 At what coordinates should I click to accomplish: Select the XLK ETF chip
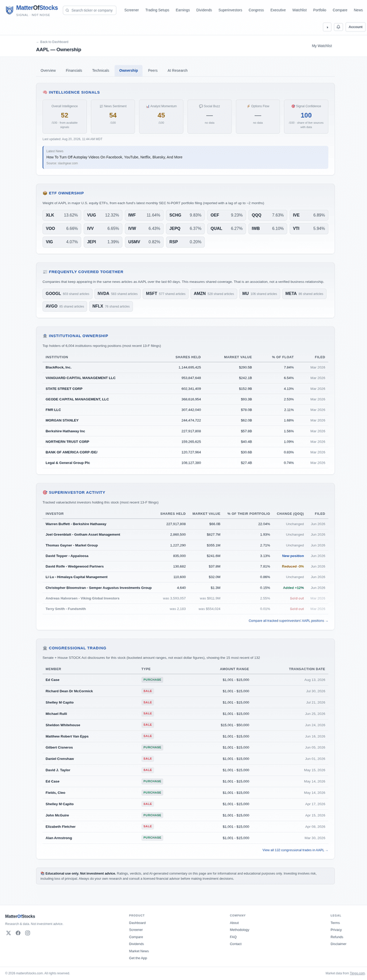[x=61, y=215]
